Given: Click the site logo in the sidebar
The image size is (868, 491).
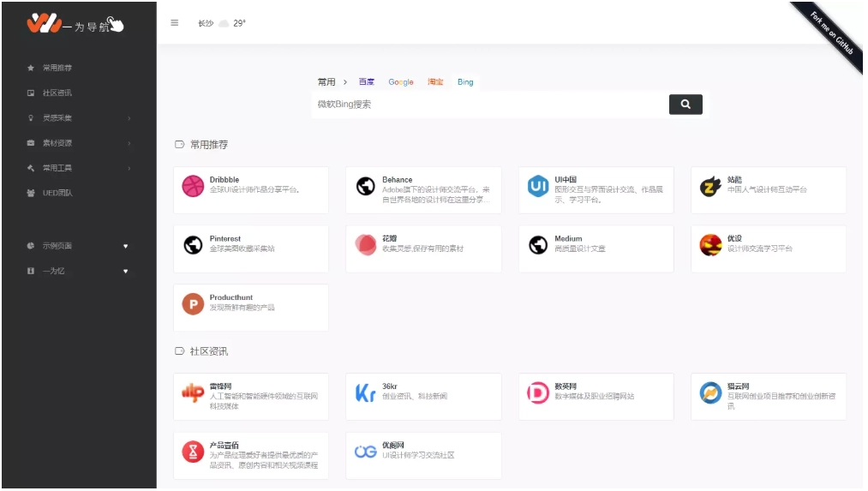Looking at the screenshot, I should 75,24.
